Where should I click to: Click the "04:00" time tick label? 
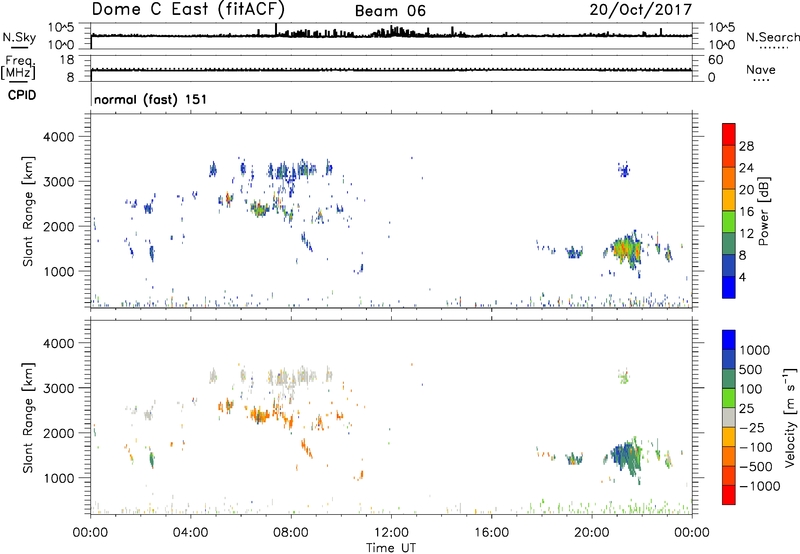coord(191,533)
